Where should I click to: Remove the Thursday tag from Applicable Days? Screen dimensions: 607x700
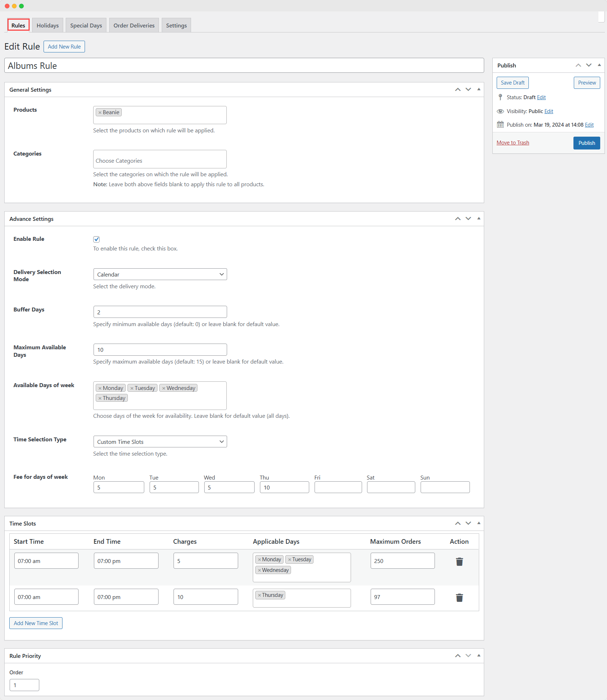coord(259,595)
